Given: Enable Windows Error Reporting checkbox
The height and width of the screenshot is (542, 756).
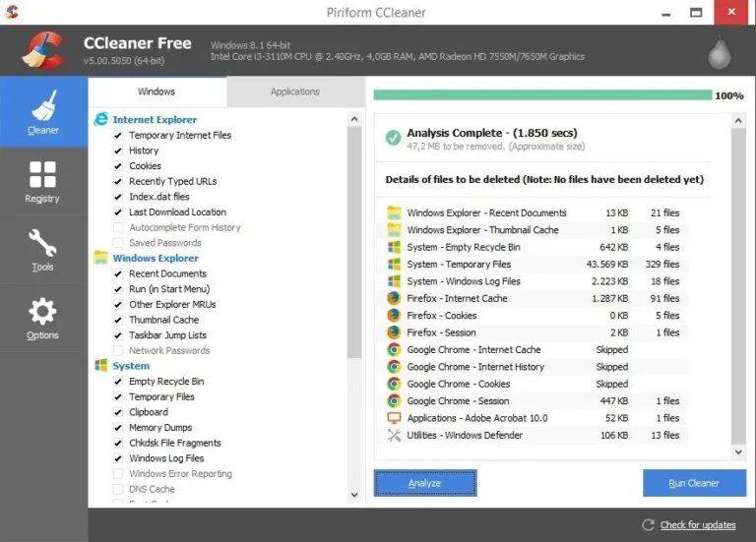Looking at the screenshot, I should coord(118,473).
